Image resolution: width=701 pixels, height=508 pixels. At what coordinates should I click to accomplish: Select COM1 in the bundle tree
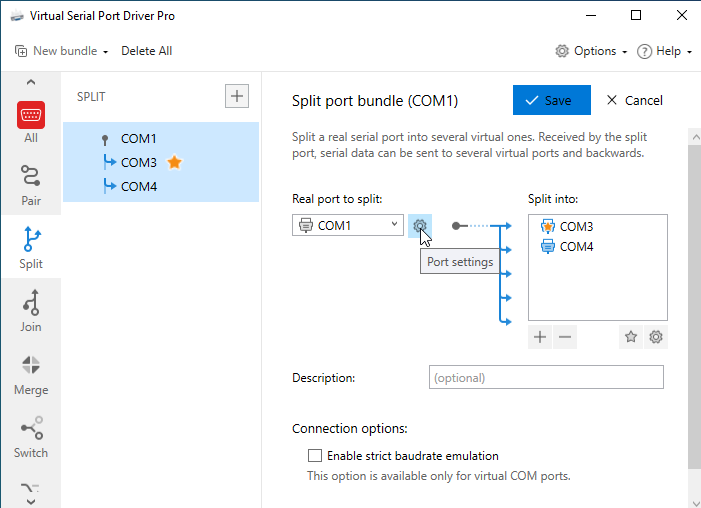pos(139,139)
